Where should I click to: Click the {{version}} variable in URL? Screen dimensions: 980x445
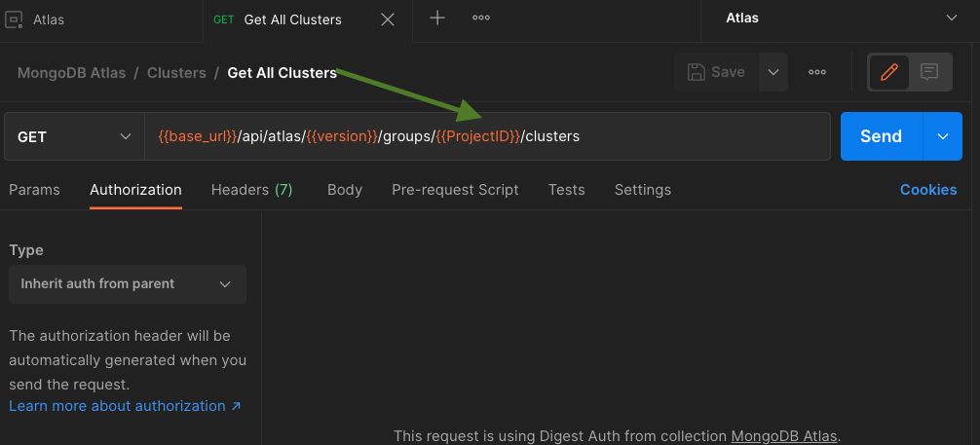click(x=342, y=136)
